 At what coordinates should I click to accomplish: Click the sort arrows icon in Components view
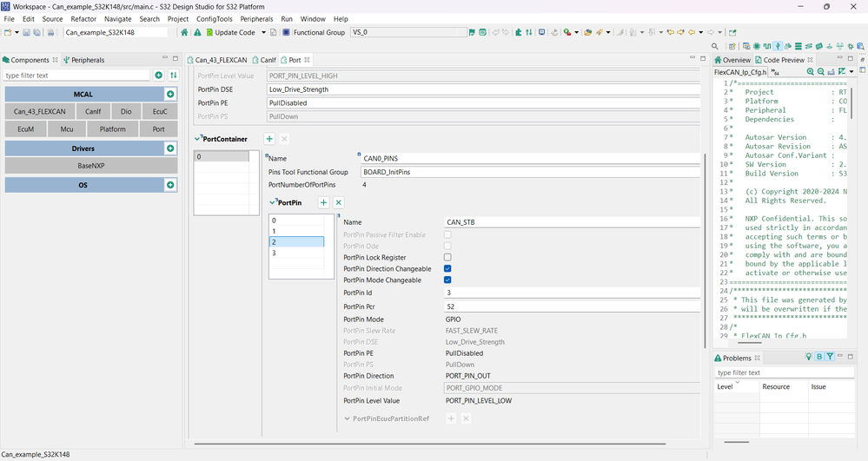pyautogui.click(x=173, y=75)
